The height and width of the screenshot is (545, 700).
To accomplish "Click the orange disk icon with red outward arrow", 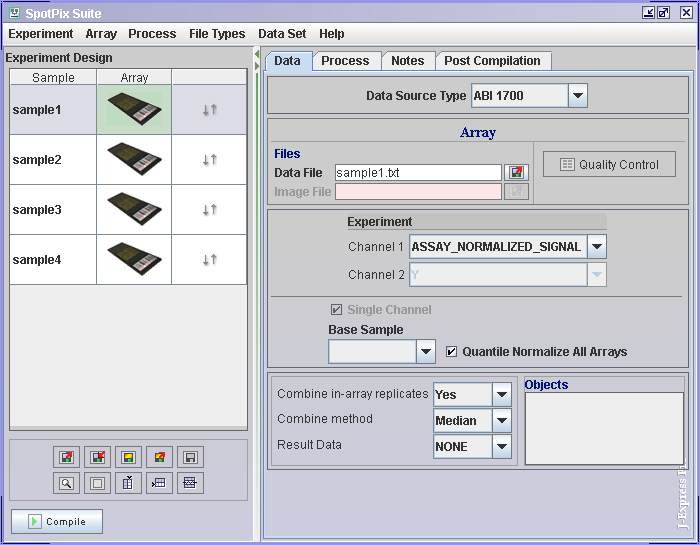I will (x=159, y=457).
